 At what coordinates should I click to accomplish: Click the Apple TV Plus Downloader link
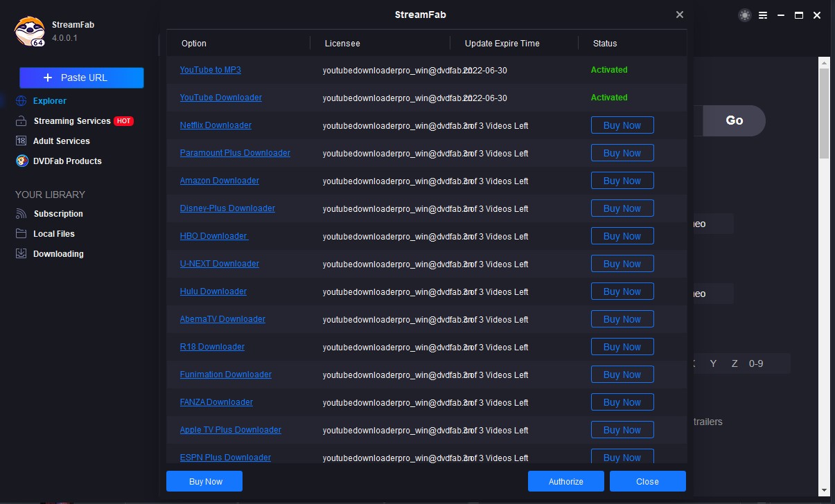[231, 430]
